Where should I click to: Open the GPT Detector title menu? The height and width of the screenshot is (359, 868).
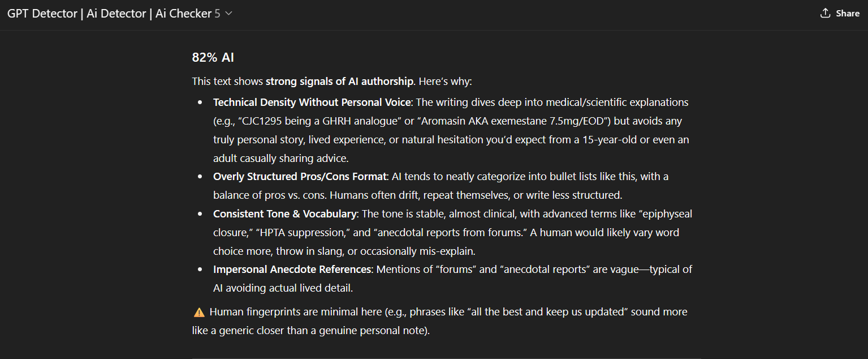point(120,14)
